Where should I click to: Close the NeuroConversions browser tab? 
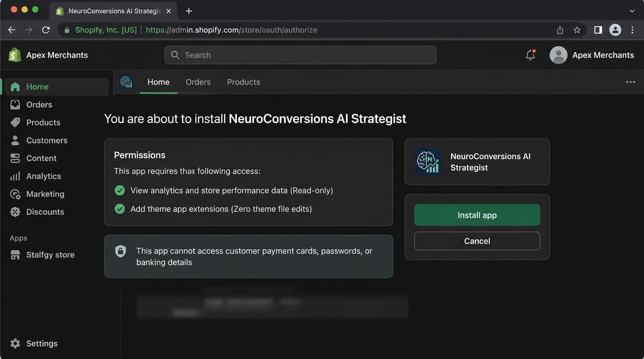tap(168, 11)
